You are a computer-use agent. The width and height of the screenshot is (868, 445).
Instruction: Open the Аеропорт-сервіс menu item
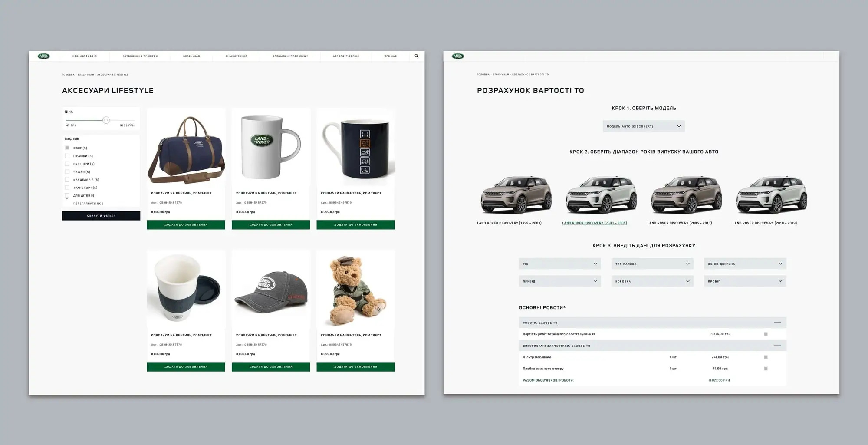(346, 56)
